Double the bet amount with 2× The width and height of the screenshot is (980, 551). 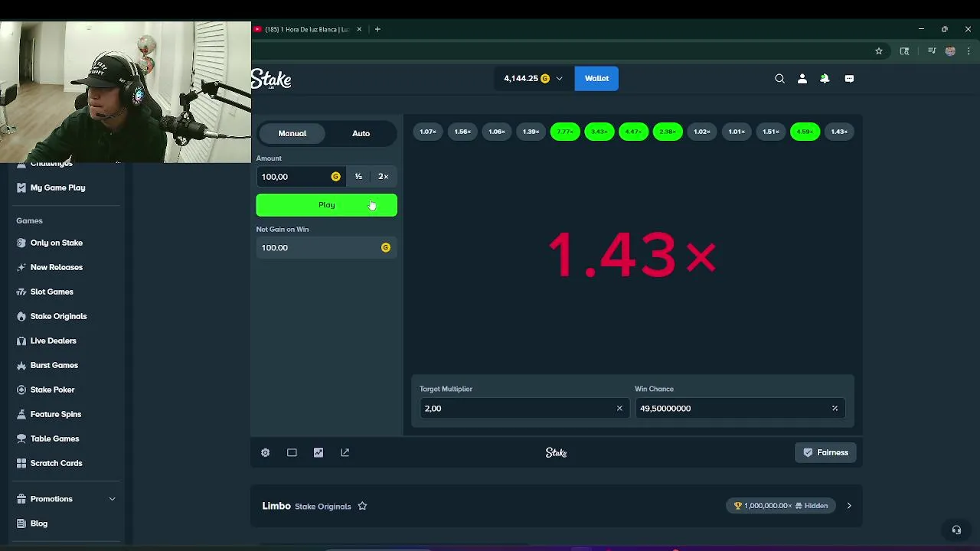click(x=384, y=177)
